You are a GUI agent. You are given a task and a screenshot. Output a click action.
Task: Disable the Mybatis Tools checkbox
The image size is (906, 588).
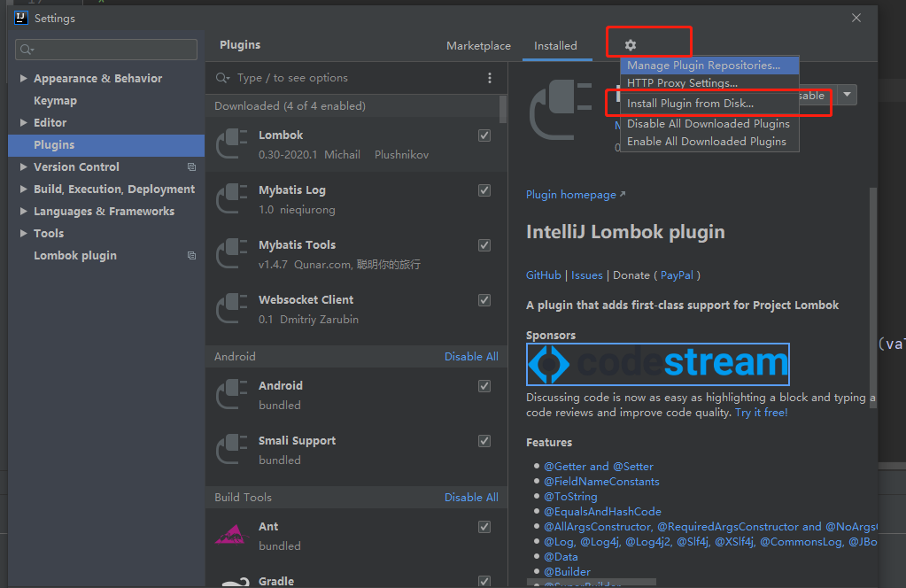484,244
